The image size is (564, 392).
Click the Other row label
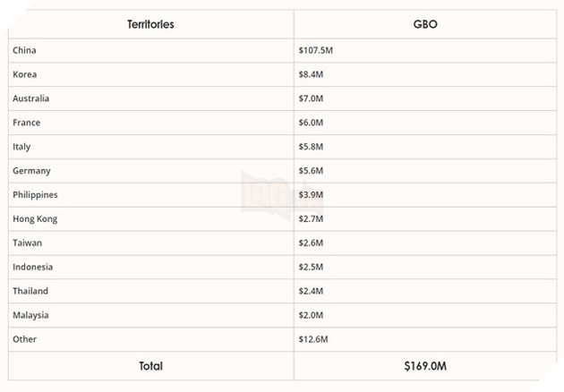click(25, 339)
